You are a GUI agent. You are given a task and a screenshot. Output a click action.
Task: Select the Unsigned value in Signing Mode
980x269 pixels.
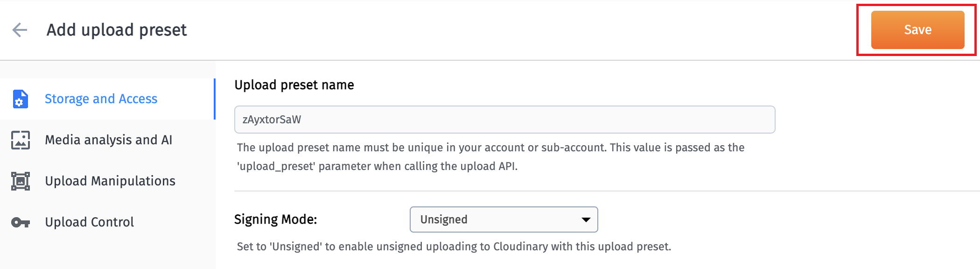click(x=444, y=219)
